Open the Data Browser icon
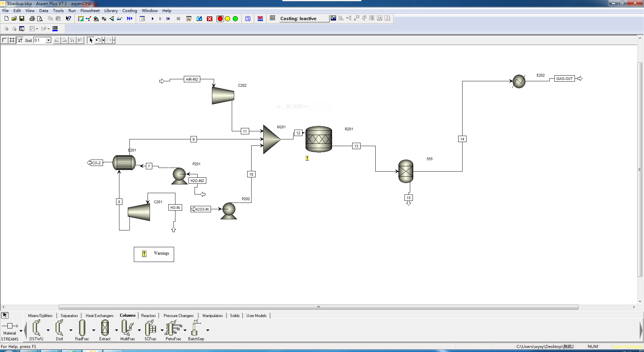The width and height of the screenshot is (644, 352). (142, 18)
